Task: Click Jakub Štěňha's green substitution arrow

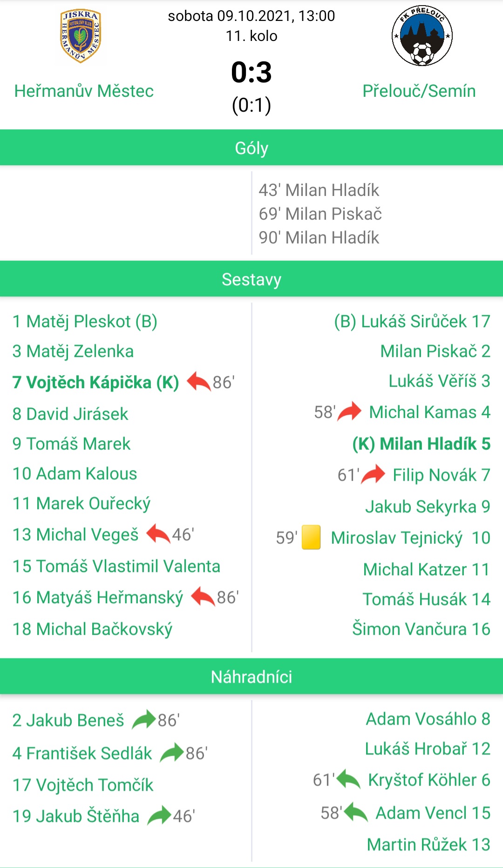Action: pyautogui.click(x=159, y=815)
